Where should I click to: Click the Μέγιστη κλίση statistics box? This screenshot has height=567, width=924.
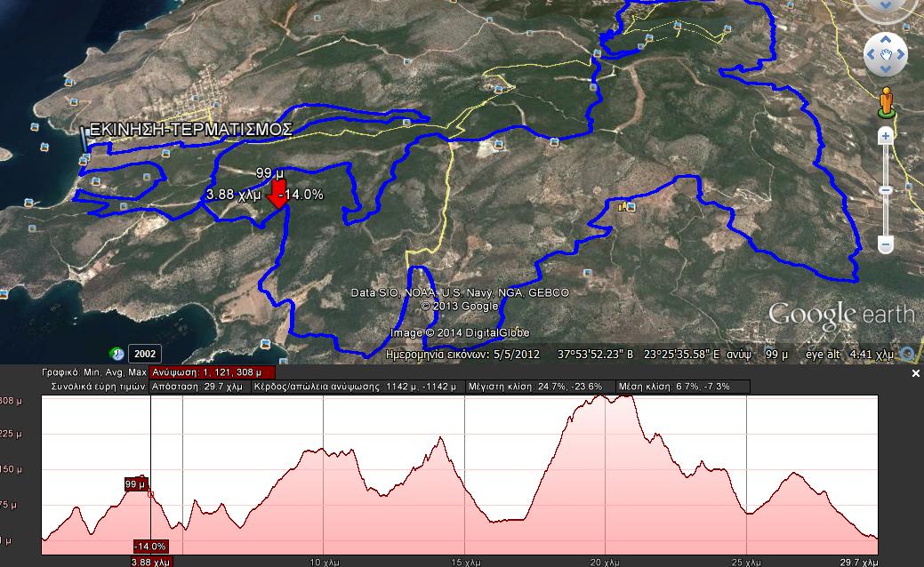(539, 387)
